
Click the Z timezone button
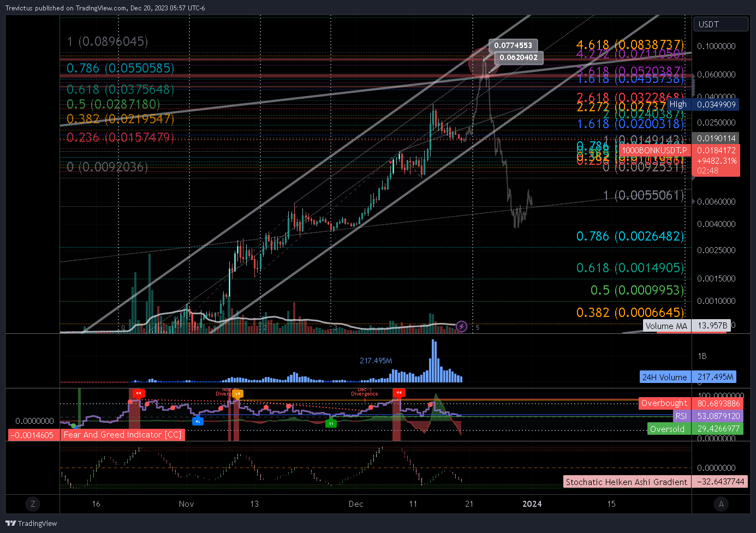(33, 504)
